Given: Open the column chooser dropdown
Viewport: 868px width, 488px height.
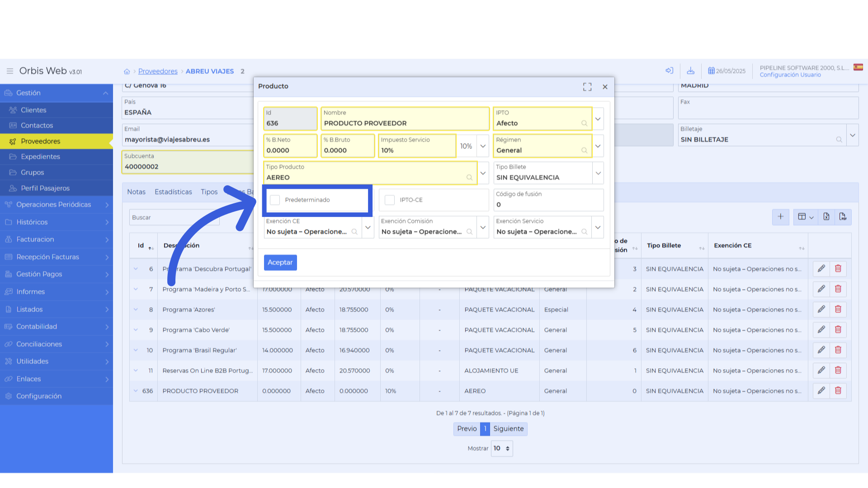Looking at the screenshot, I should [806, 217].
